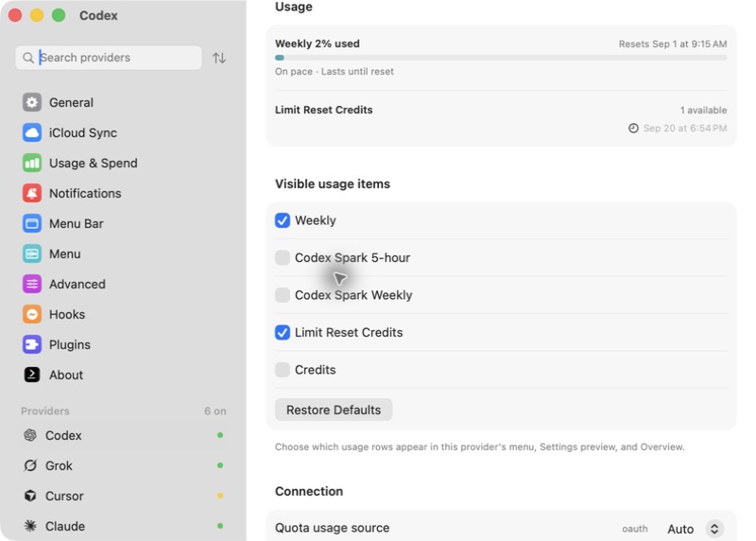Open General settings gear icon
The width and height of the screenshot is (756, 541).
pyautogui.click(x=32, y=102)
